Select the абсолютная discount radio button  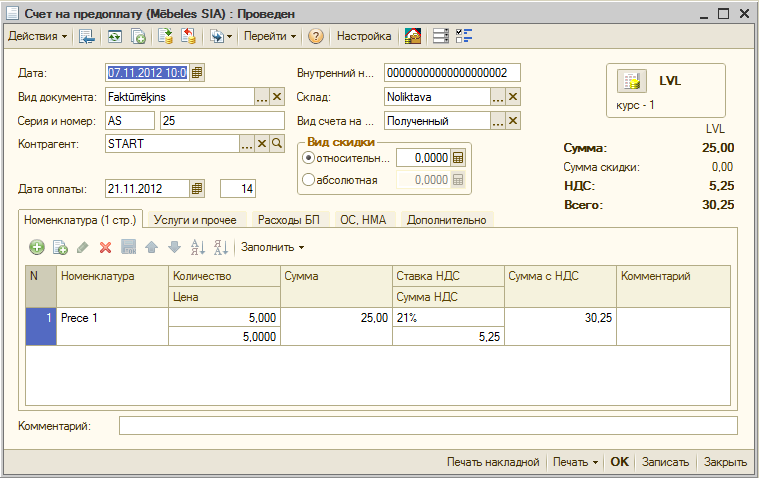[308, 180]
